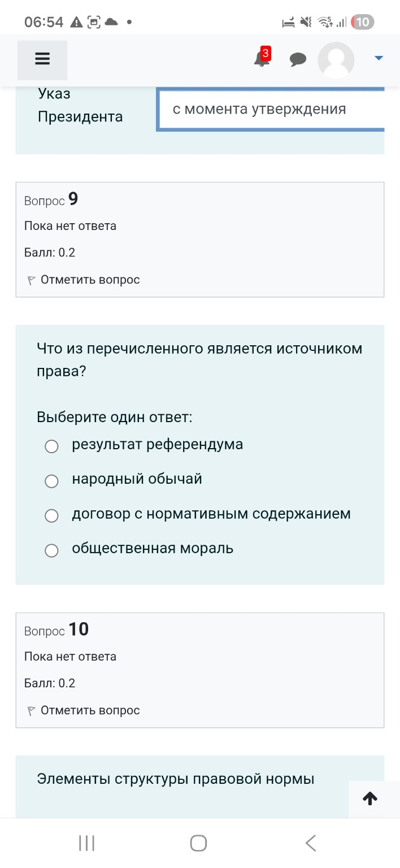Select the общественная мораль answer
400x868 pixels.
click(x=51, y=550)
